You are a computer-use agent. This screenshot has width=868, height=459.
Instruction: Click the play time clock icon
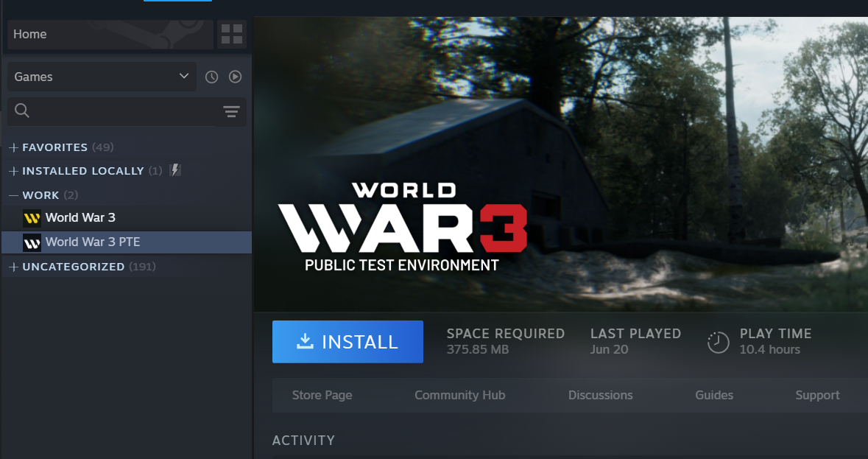[x=719, y=342]
